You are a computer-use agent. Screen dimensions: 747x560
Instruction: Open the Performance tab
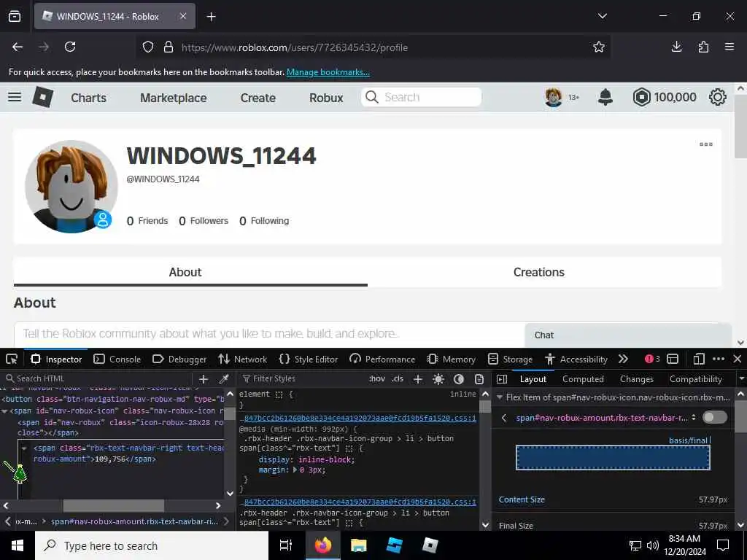(x=382, y=359)
